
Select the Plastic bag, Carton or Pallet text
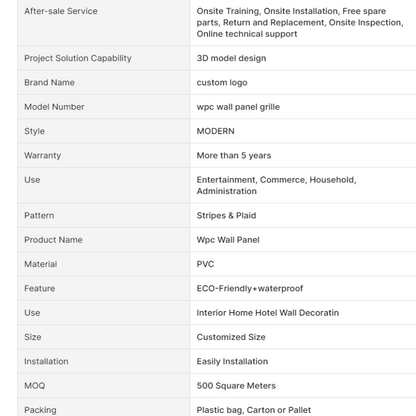coord(254,410)
